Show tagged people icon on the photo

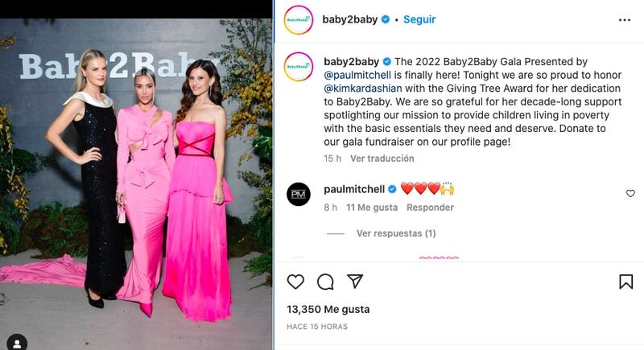point(17,343)
